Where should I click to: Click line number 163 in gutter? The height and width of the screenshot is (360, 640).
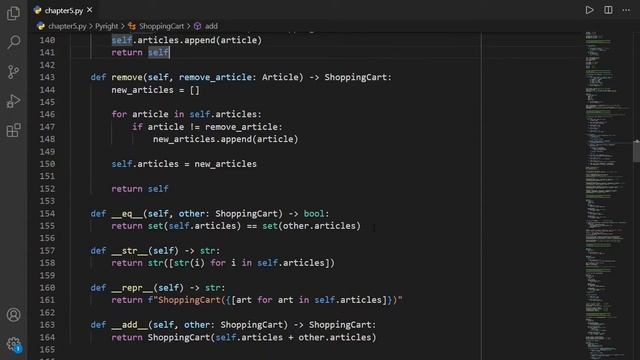tap(47, 325)
